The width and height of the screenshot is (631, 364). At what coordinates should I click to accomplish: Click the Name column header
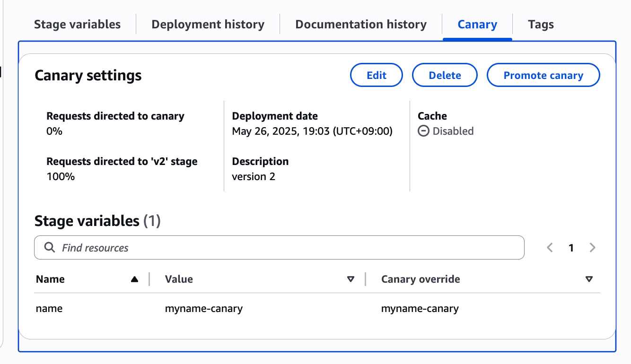(51, 279)
